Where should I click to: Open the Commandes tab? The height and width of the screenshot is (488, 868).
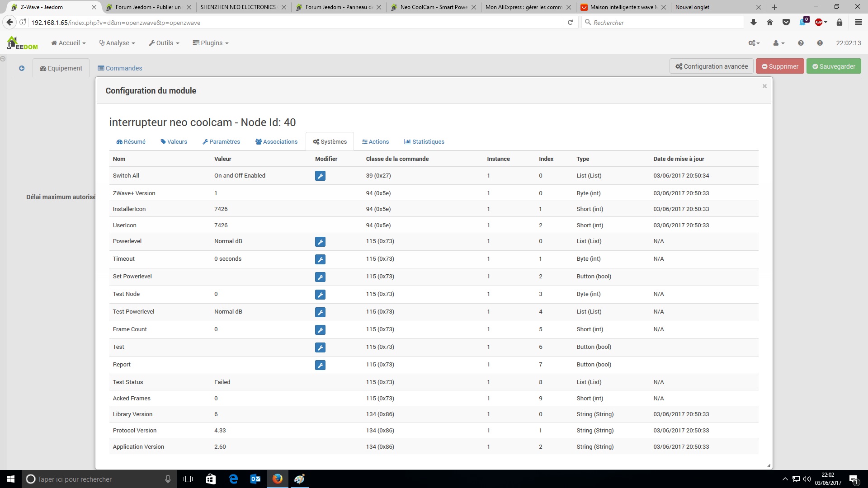click(120, 68)
